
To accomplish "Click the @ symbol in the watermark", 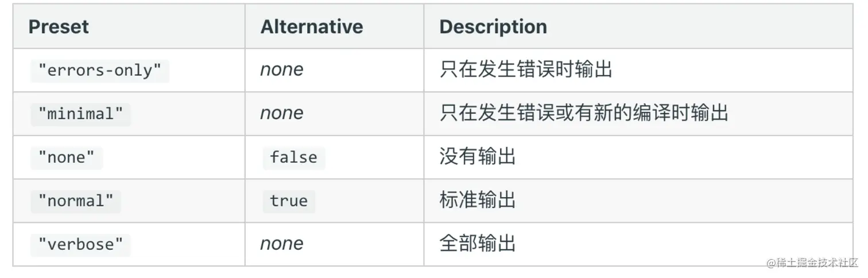I will click(770, 263).
